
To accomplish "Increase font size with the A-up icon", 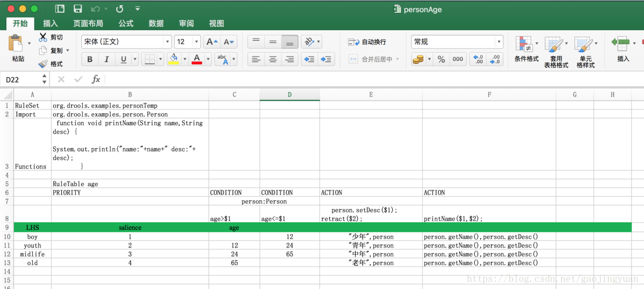I will (x=212, y=42).
